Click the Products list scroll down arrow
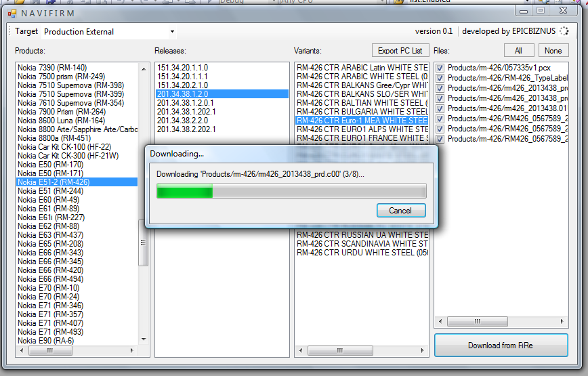Screen dimensions: 588x376 tap(144, 339)
